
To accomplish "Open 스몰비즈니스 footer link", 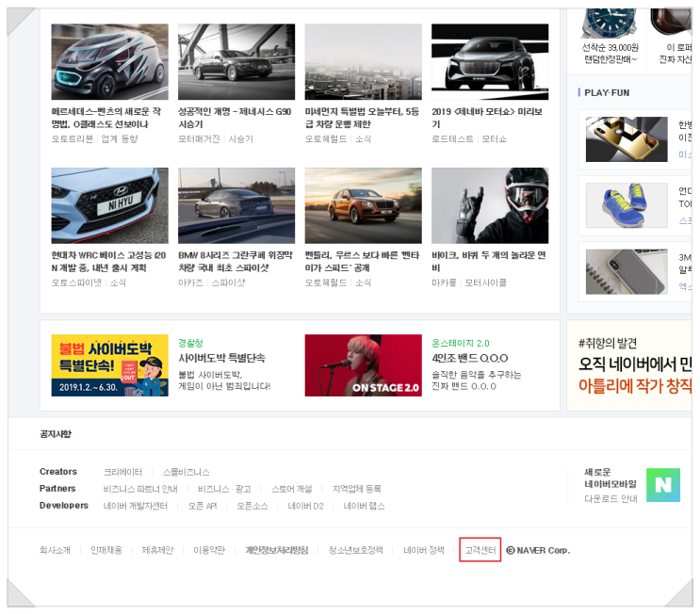I will 187,472.
